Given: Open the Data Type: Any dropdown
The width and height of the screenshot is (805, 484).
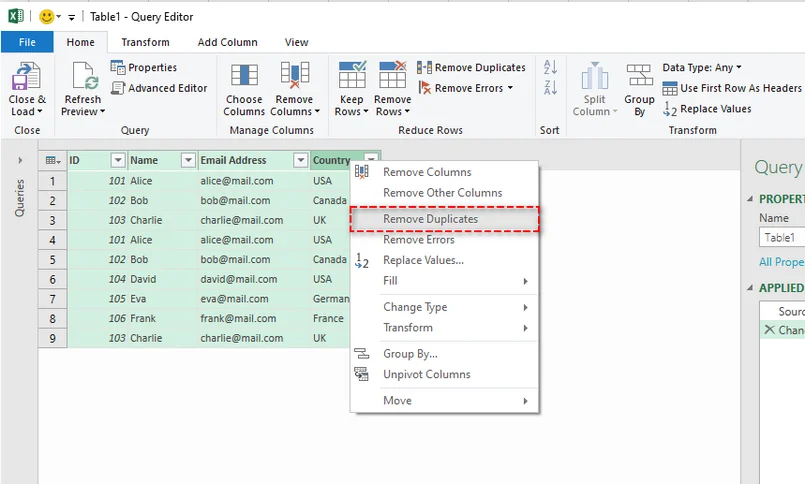Looking at the screenshot, I should click(702, 67).
